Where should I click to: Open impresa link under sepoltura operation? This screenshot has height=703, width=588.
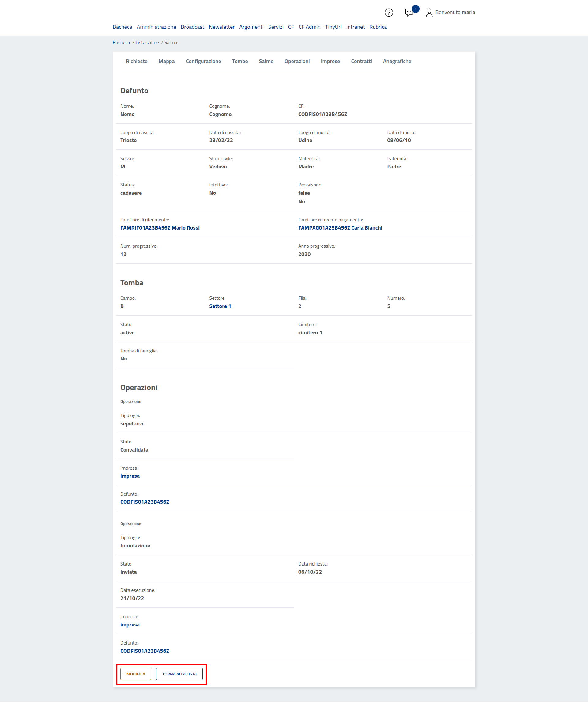[130, 476]
